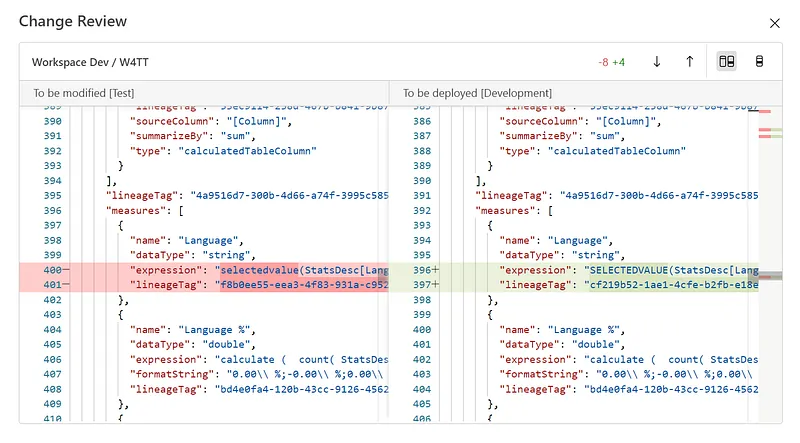Click top red marker in overview ruler
Image resolution: width=800 pixels, height=443 pixels.
point(764,111)
